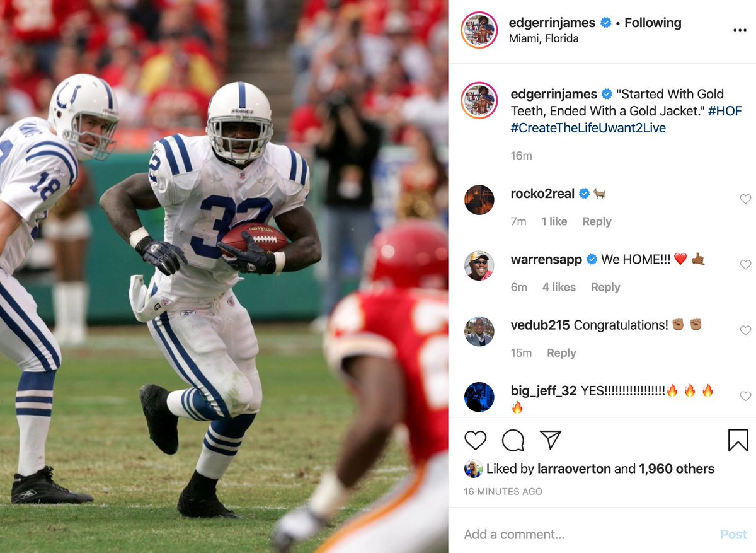Like vedub215's comment with the small heart

(x=745, y=330)
